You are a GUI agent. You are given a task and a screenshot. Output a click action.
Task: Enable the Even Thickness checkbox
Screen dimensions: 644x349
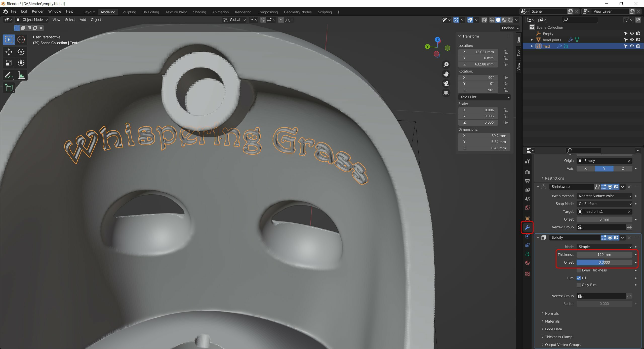click(x=579, y=270)
